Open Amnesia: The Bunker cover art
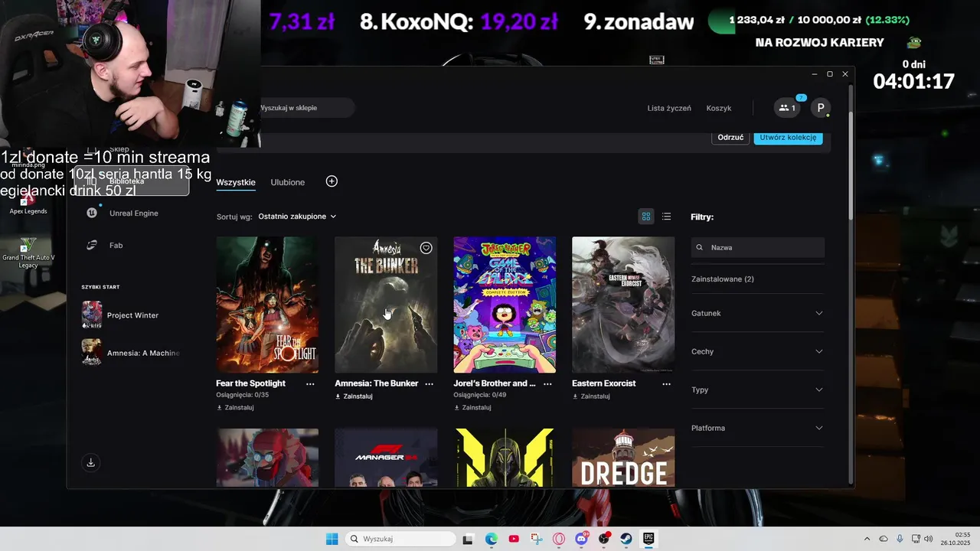Viewport: 980px width, 551px height. [386, 305]
